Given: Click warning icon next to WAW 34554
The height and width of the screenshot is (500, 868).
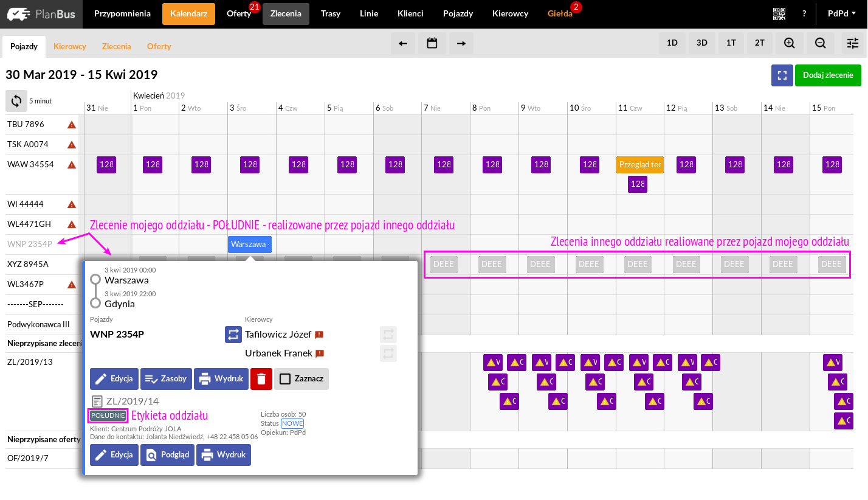Looking at the screenshot, I should click(71, 165).
